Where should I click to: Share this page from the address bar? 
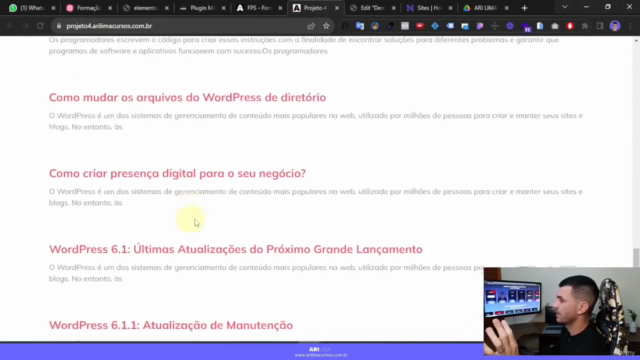pyautogui.click(x=311, y=26)
